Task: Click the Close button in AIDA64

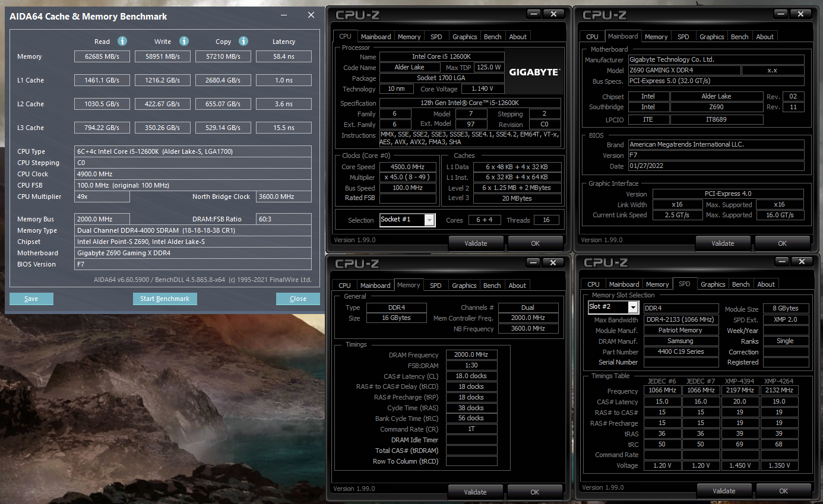Action: point(297,299)
